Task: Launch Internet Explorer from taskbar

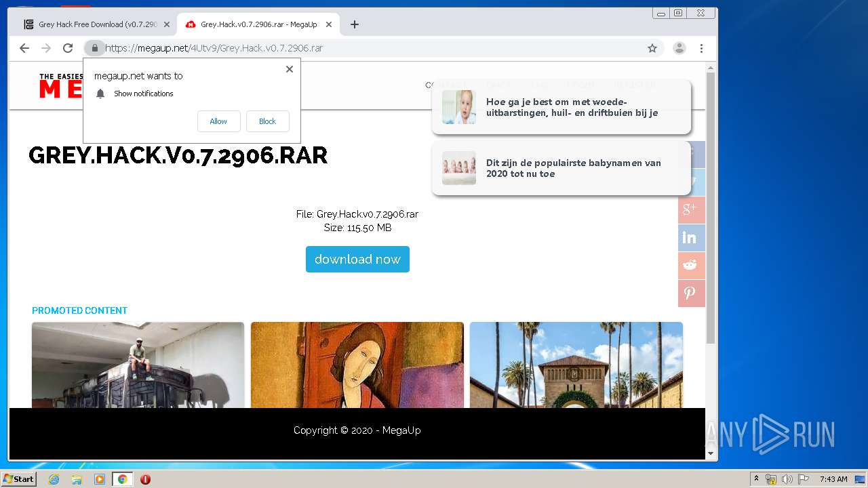Action: (x=54, y=479)
